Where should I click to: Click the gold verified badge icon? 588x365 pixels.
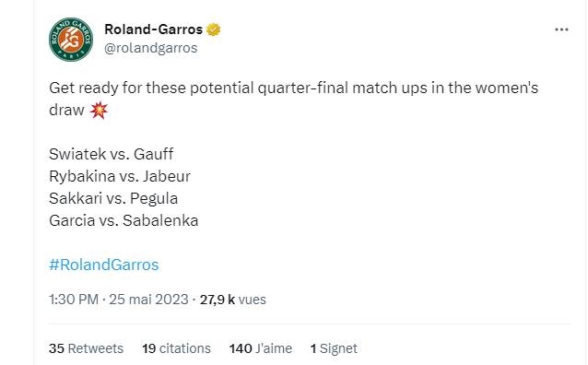[214, 29]
